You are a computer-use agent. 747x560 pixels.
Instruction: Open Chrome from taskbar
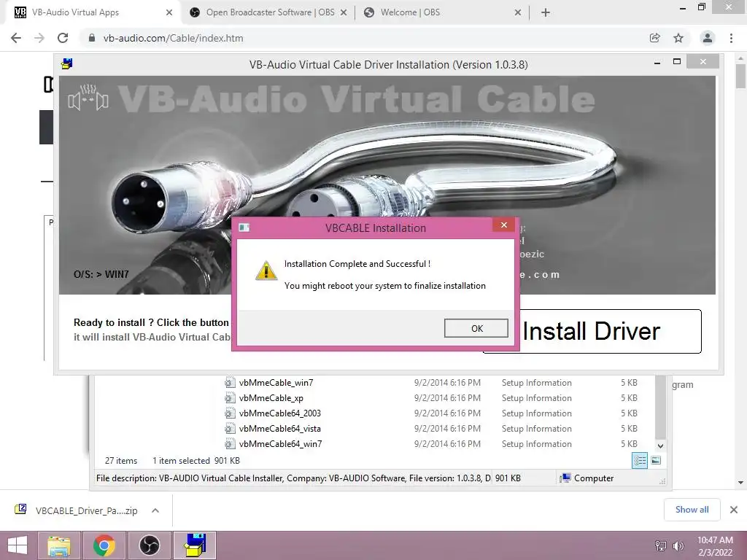(x=104, y=545)
